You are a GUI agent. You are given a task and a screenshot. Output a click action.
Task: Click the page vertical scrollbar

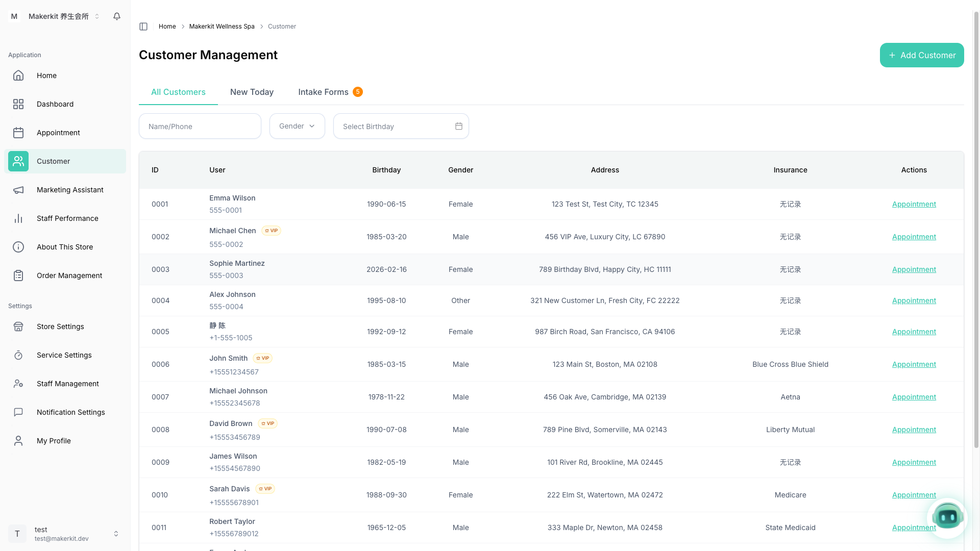point(976,230)
